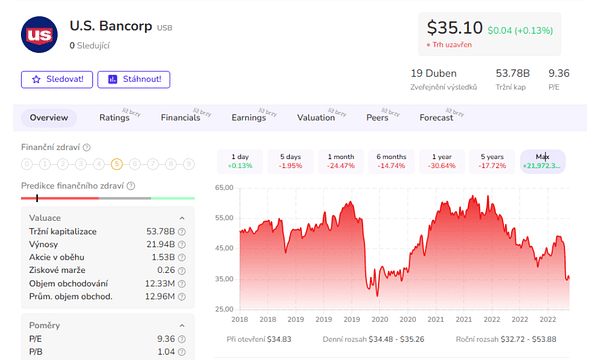The width and height of the screenshot is (600, 360).
Task: Open the Forecast tab
Action: [436, 118]
